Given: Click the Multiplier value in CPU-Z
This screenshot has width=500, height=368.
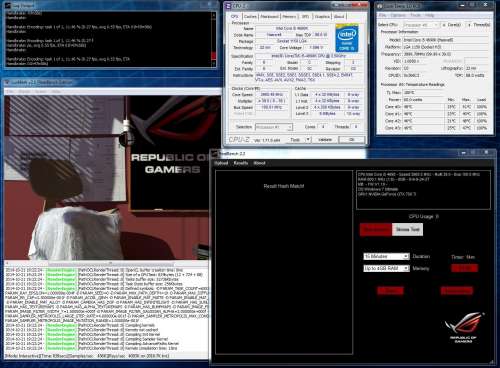Looking at the screenshot, I should pyautogui.click(x=272, y=101).
